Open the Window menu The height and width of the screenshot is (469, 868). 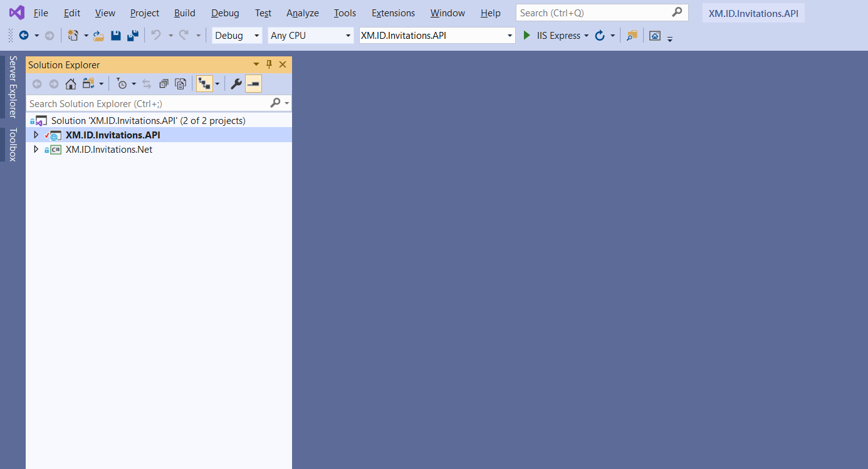447,13
